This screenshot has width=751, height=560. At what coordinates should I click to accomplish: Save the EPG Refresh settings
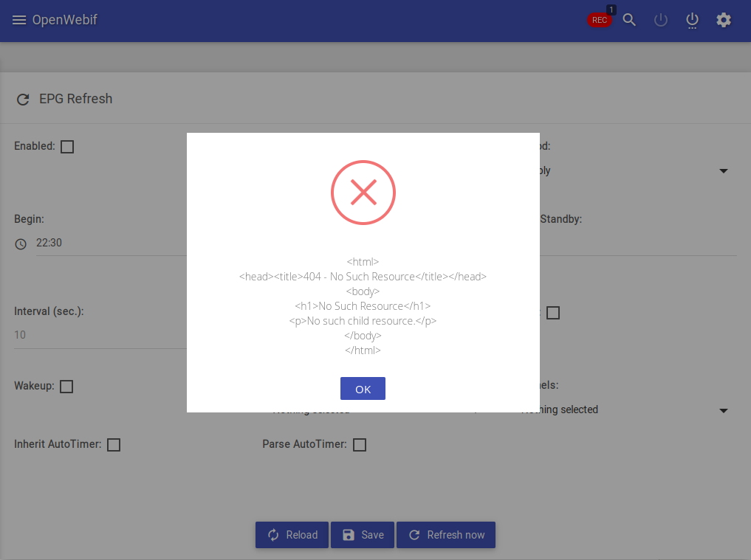point(362,535)
